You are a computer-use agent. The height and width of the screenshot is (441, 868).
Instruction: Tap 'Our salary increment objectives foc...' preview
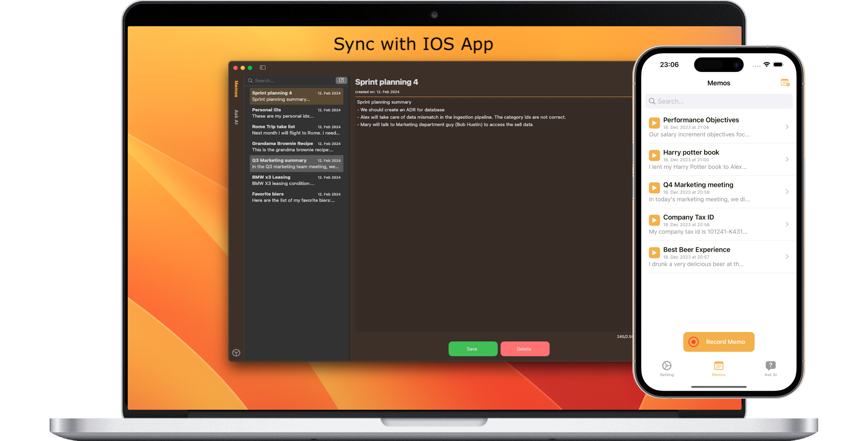pyautogui.click(x=699, y=135)
